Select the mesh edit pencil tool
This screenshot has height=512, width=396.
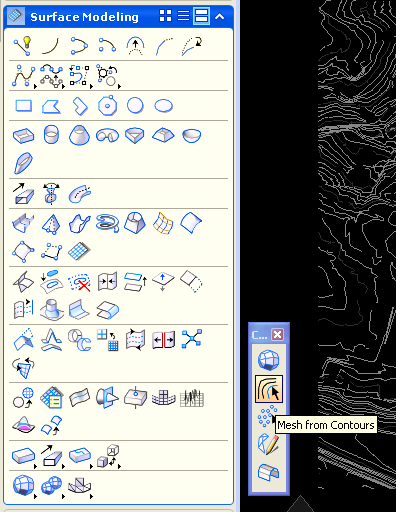click(x=268, y=444)
